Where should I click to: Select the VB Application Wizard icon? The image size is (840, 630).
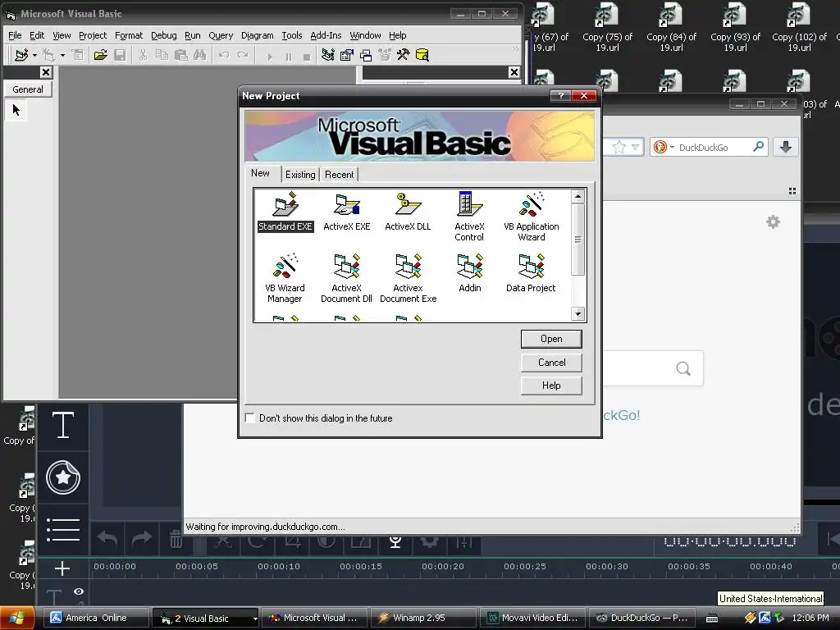531,204
